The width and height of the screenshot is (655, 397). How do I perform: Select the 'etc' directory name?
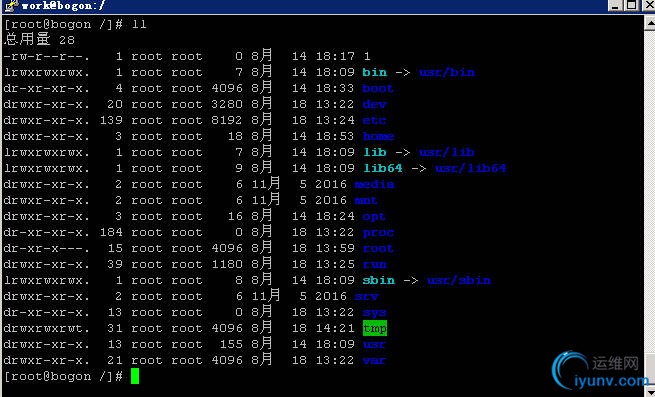point(374,120)
